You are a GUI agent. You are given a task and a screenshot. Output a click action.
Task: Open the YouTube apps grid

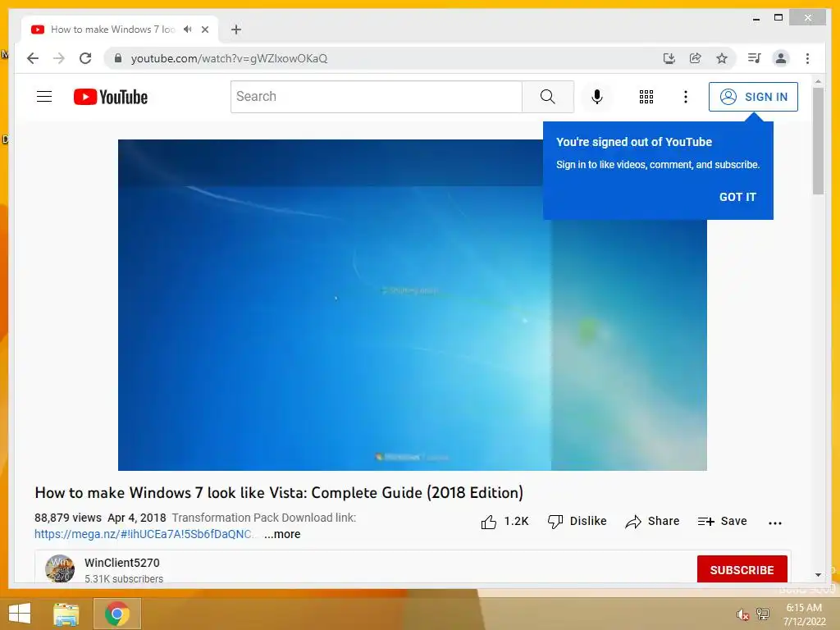click(646, 97)
